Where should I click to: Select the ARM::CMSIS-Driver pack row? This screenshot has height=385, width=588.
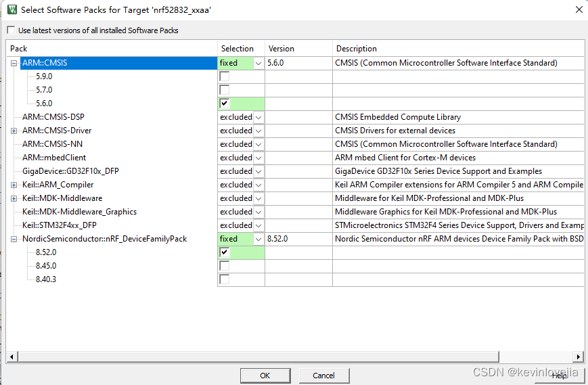pos(57,131)
